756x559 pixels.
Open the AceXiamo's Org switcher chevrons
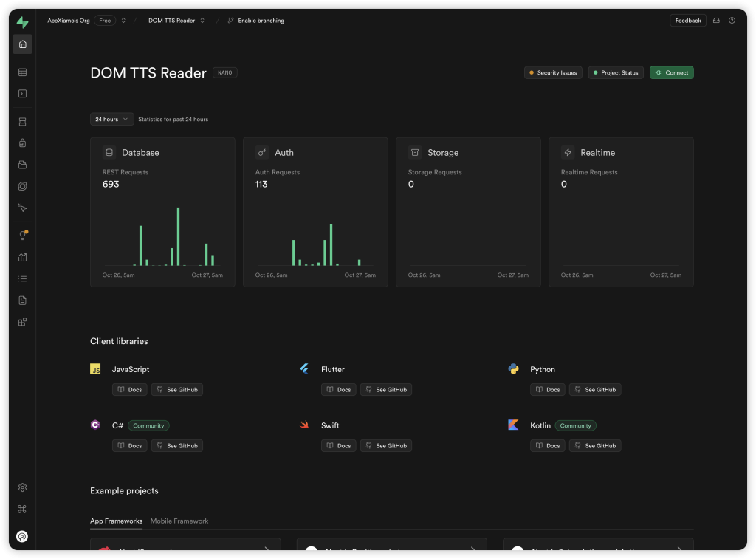coord(123,21)
